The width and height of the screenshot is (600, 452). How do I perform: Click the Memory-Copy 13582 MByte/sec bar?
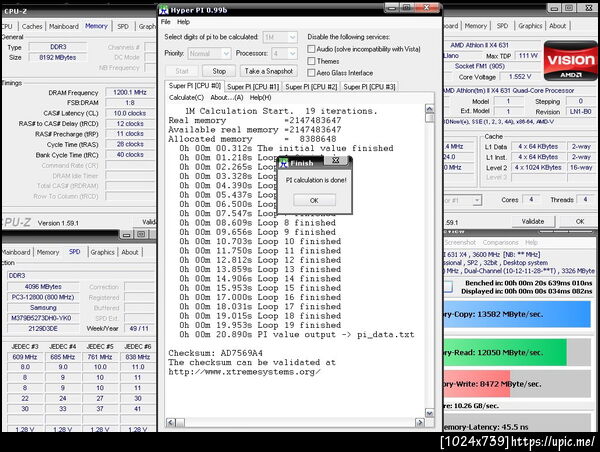[517, 314]
